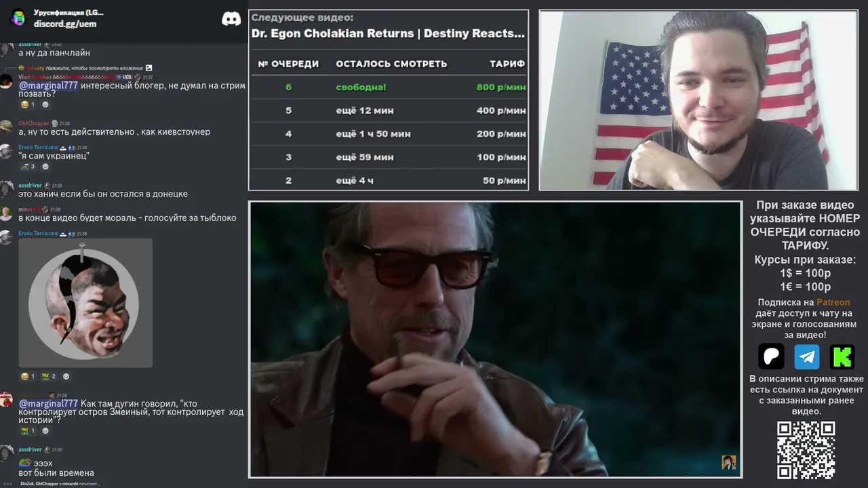Click the 'Урусификация (LG...' server name

[x=68, y=13]
